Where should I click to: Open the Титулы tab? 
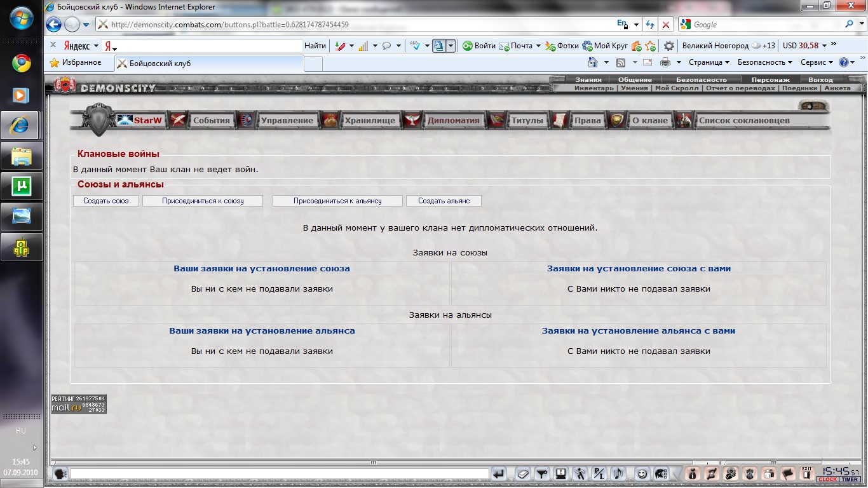coord(527,120)
